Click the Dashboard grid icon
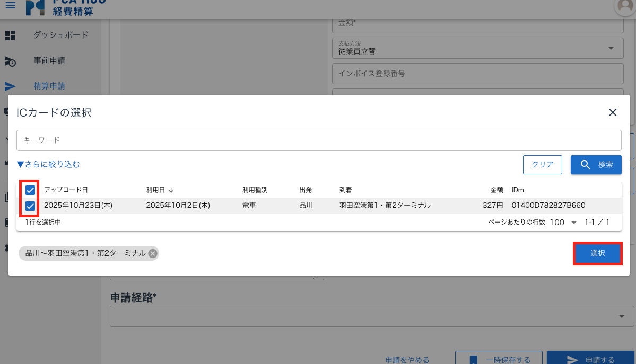Image resolution: width=636 pixels, height=364 pixels. (10, 35)
